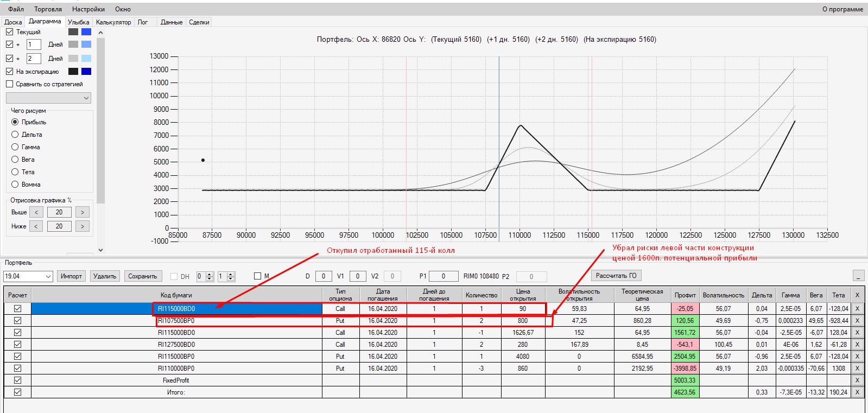Click the left arrow next to Выше
The width and height of the screenshot is (868, 413).
[36, 212]
